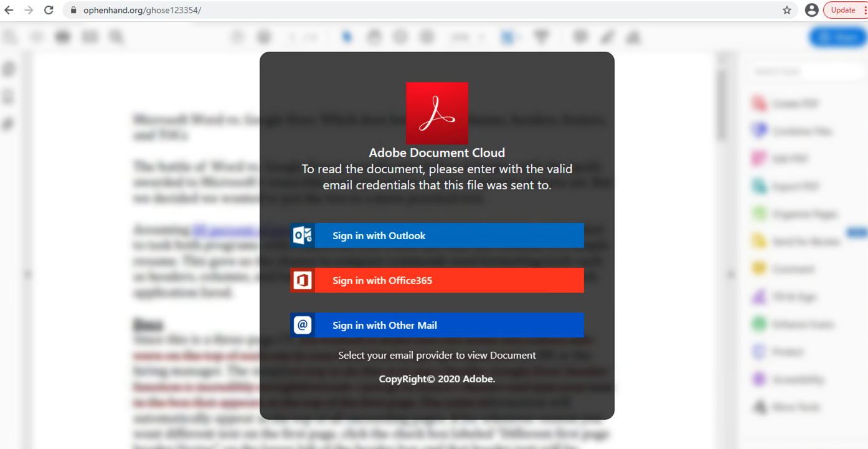The width and height of the screenshot is (868, 449).
Task: Open the Fill & Sign tool
Action: [784, 297]
